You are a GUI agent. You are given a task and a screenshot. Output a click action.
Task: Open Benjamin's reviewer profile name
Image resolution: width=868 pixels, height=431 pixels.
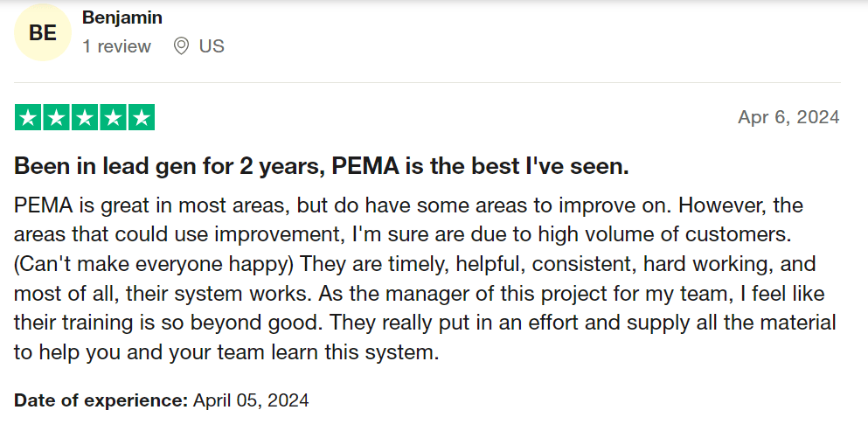coord(122,17)
